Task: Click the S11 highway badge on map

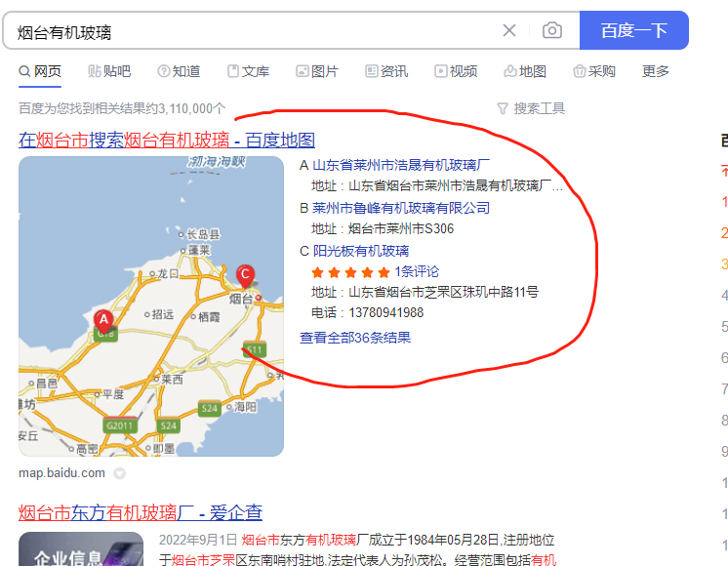Action: (x=255, y=349)
